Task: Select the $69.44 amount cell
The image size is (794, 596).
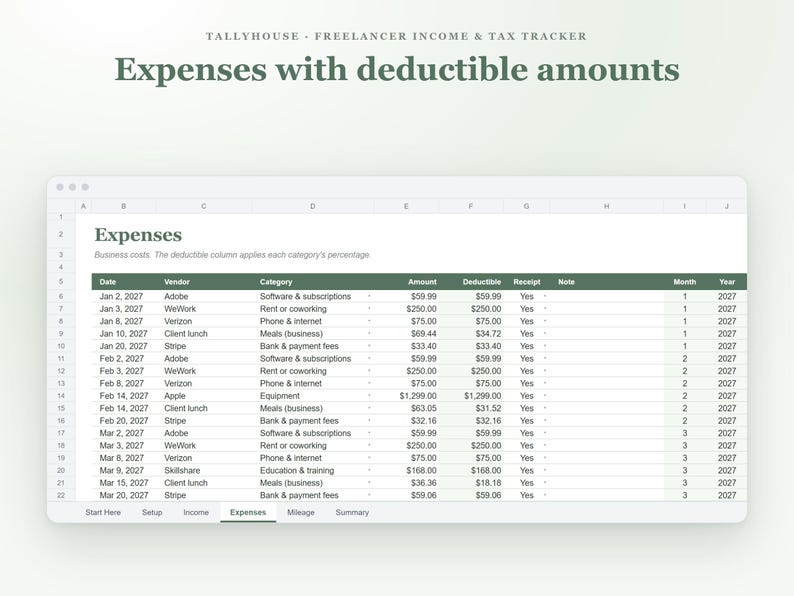Action: pyautogui.click(x=406, y=334)
